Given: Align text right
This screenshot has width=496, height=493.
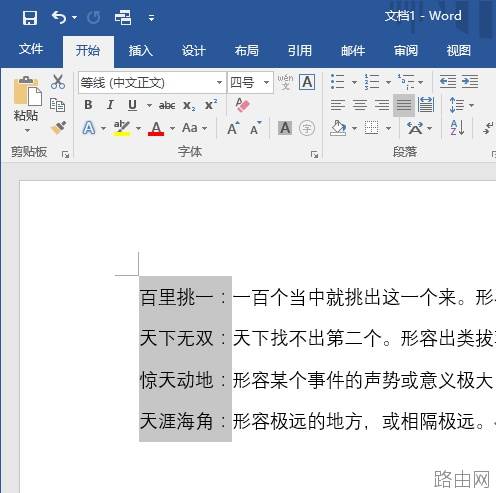Looking at the screenshot, I should pos(382,105).
